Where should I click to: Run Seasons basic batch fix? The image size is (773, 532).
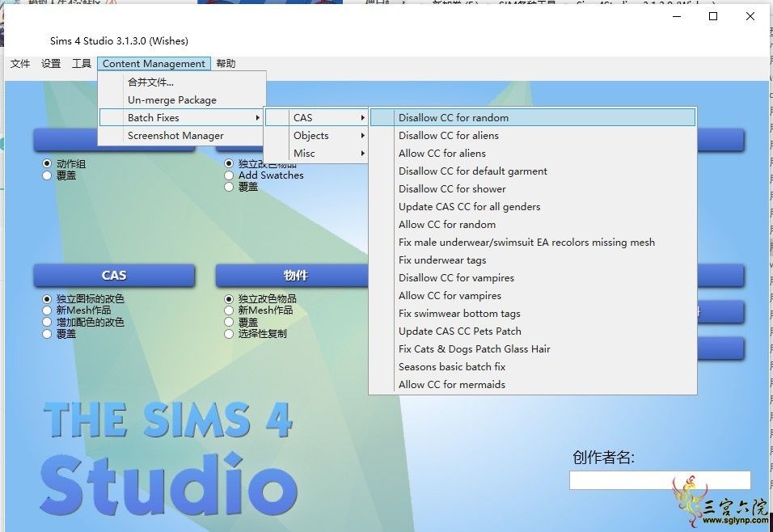[x=533, y=367]
